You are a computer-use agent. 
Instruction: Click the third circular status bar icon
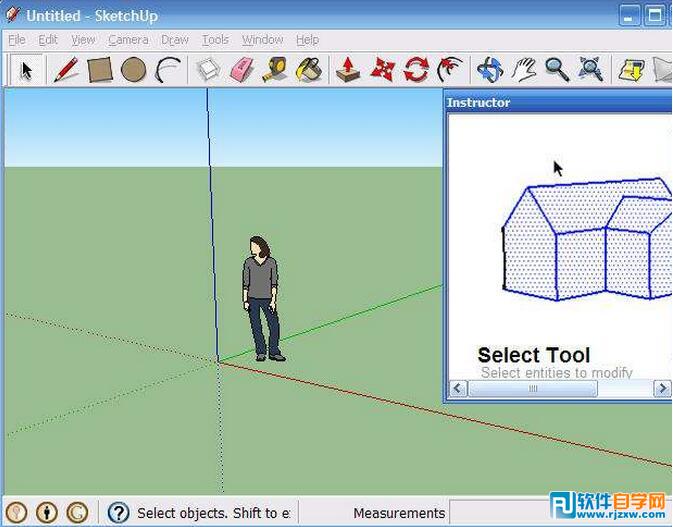(x=78, y=512)
